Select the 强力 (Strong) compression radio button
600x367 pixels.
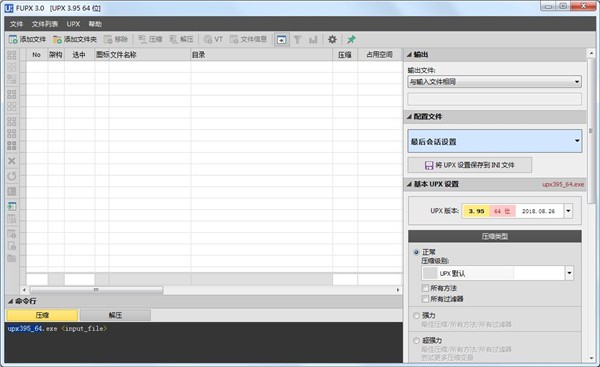pos(416,315)
